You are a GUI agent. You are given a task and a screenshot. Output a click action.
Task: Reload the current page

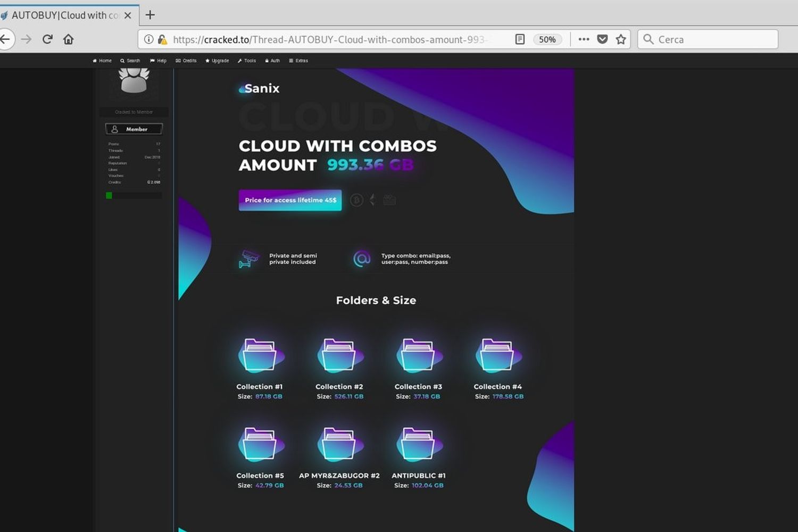(x=47, y=39)
